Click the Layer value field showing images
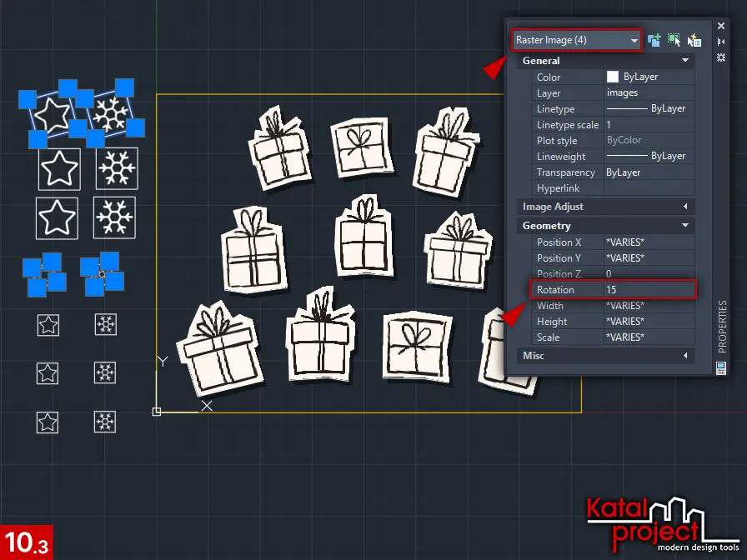Image resolution: width=747 pixels, height=560 pixels. (x=649, y=93)
